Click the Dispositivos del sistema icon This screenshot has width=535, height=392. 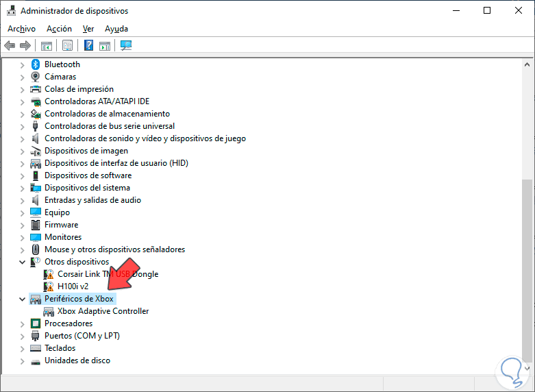pyautogui.click(x=36, y=188)
